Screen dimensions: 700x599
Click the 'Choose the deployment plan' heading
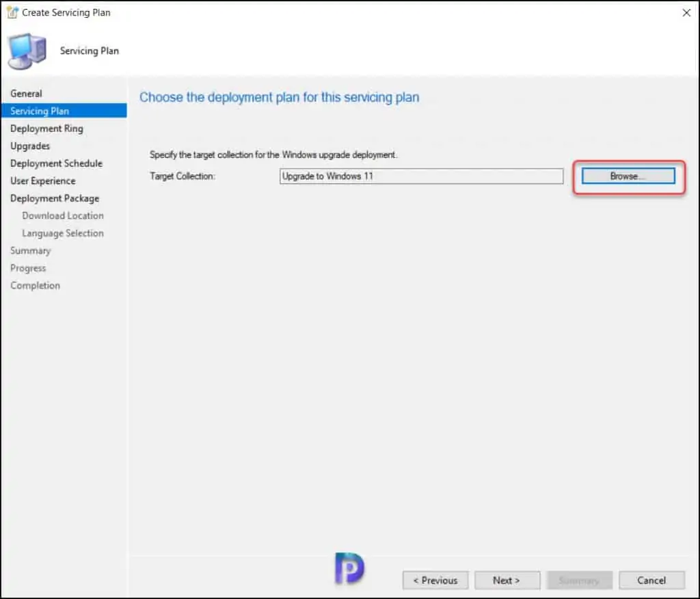[x=279, y=97]
